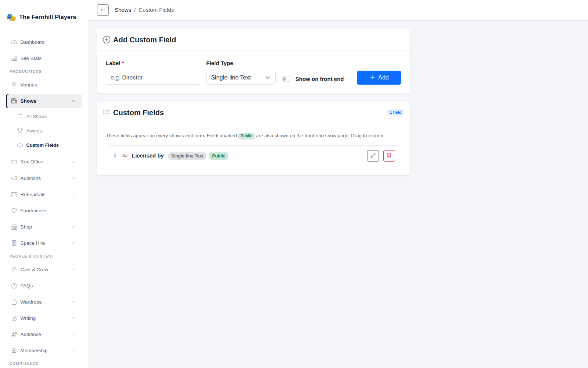The image size is (588, 368).
Task: Click the Auditions megaphone icon
Action: pyautogui.click(x=14, y=178)
